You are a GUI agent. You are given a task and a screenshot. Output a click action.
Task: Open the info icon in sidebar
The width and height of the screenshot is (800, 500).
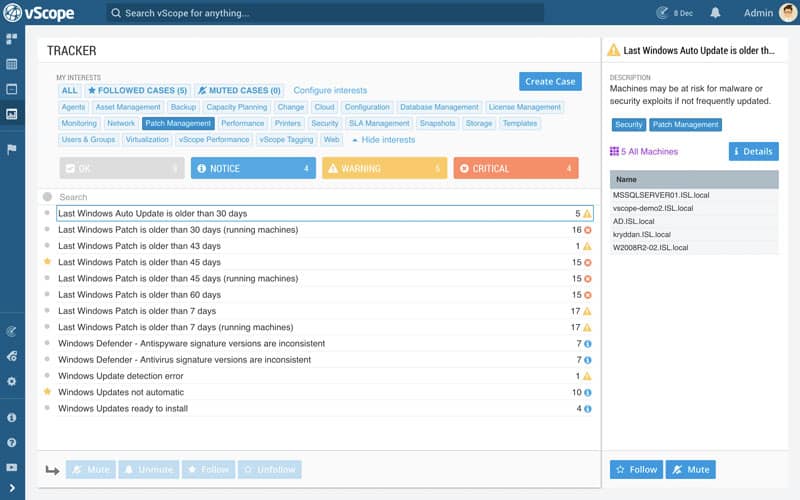11,417
